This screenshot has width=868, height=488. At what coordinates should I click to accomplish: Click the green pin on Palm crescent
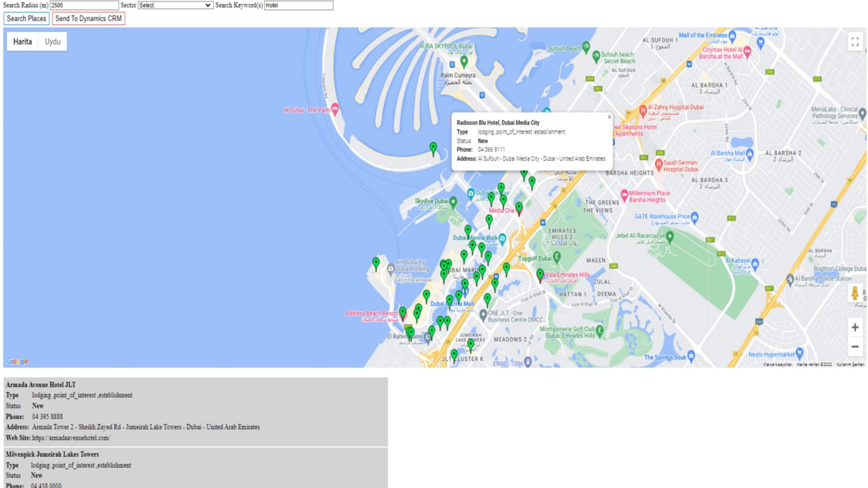coord(433,148)
